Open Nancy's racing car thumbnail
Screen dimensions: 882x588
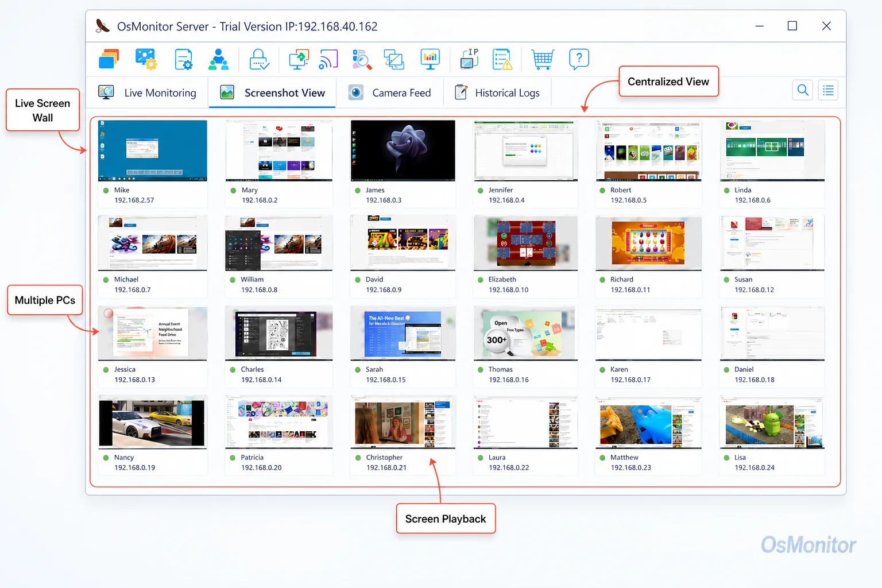(152, 422)
